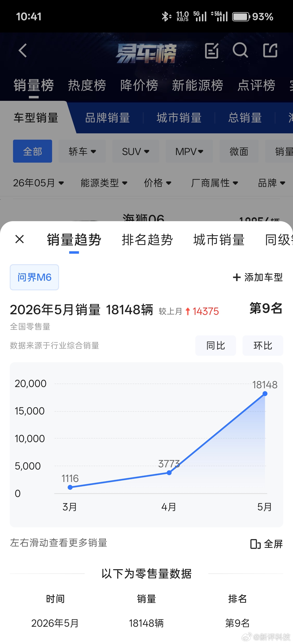Tap the 时间 column header
This screenshot has width=293, height=644.
pos(55,599)
